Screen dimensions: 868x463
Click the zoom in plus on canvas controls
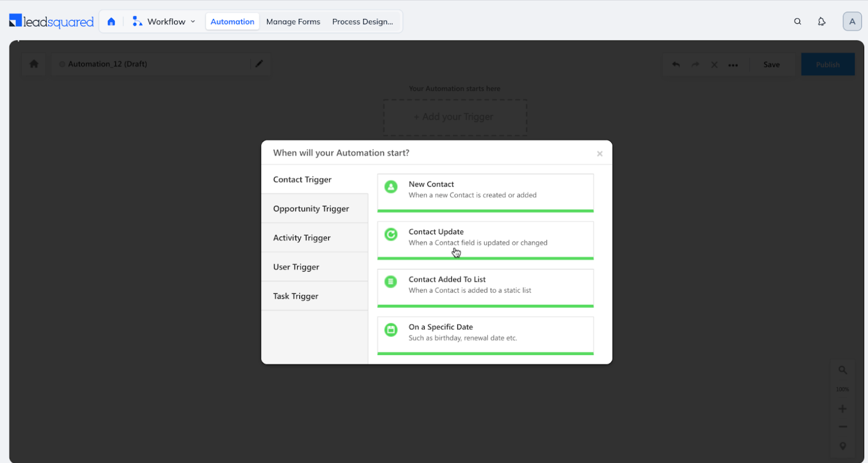[x=842, y=407]
